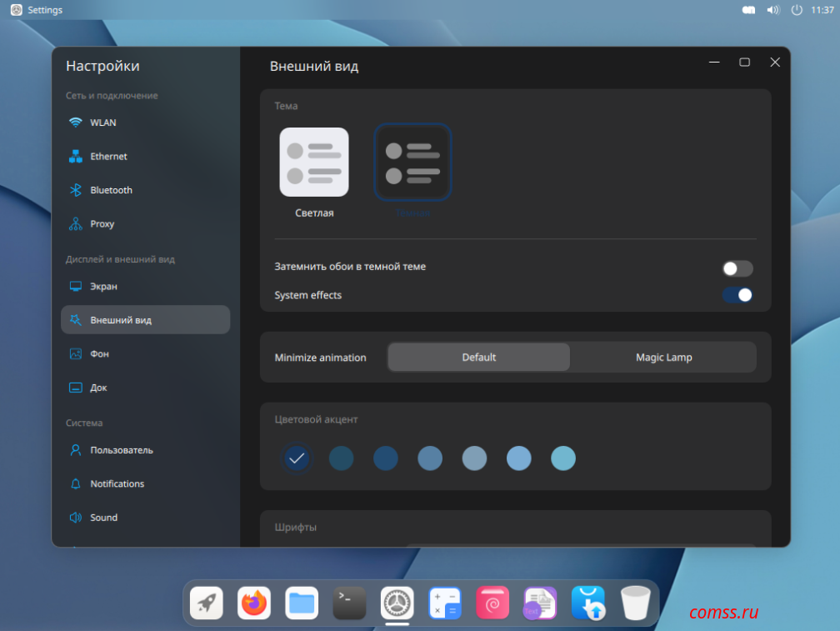Image resolution: width=840 pixels, height=631 pixels.
Task: Launch Firefox from the dock
Action: click(x=254, y=603)
